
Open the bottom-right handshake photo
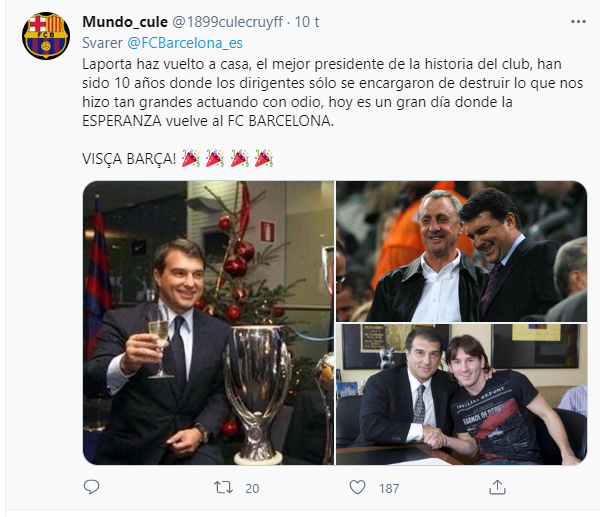point(461,395)
